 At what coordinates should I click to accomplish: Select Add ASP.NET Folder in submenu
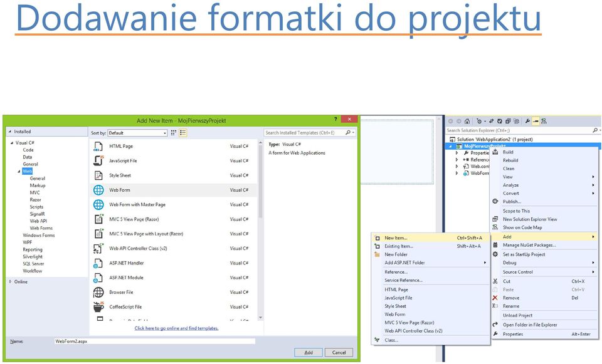click(430, 263)
